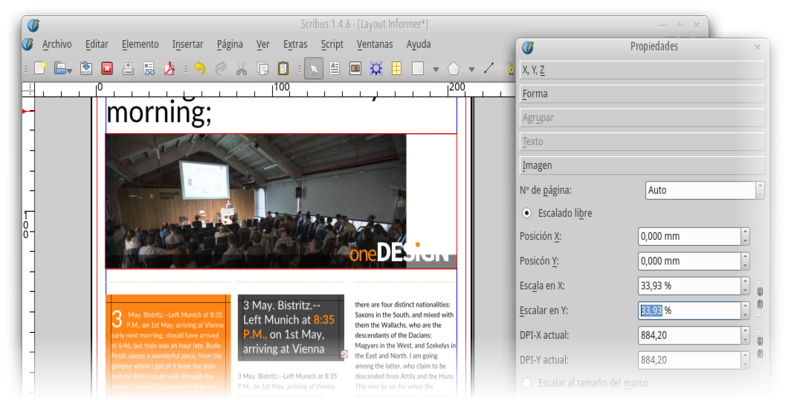The height and width of the screenshot is (400, 800).
Task: Open the recent documents dropdown arrow beside Open
Action: point(70,70)
